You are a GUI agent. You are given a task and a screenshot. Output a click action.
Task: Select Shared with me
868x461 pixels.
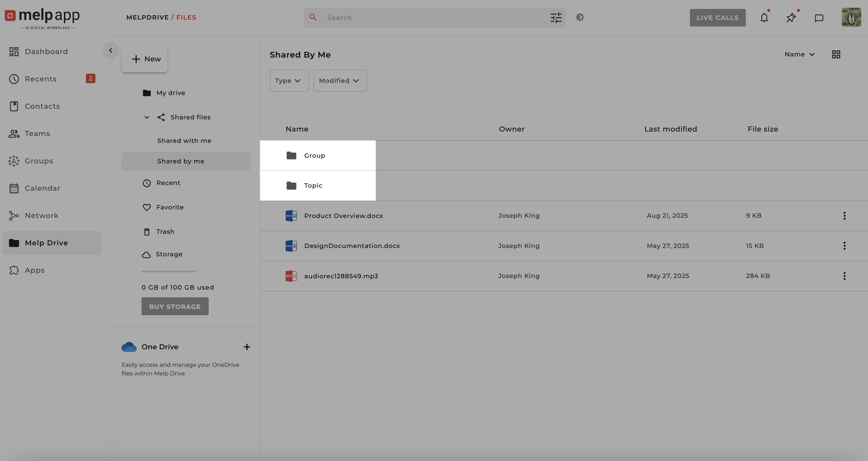(184, 141)
